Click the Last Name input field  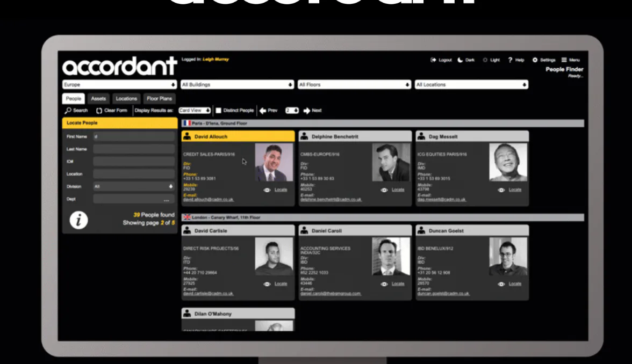point(134,149)
